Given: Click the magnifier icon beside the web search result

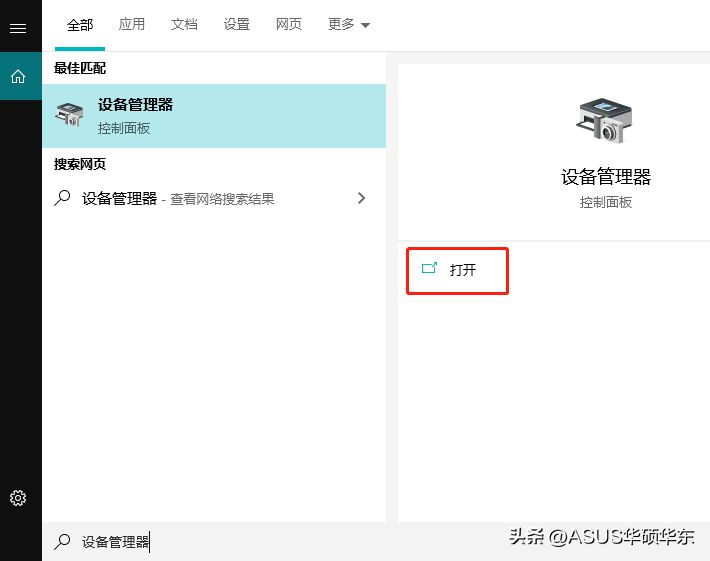Looking at the screenshot, I should click(x=63, y=198).
